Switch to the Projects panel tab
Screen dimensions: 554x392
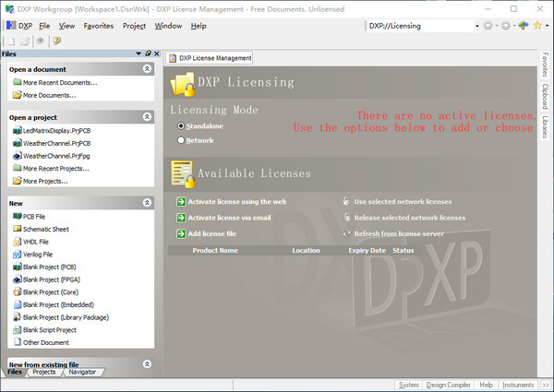(x=44, y=372)
